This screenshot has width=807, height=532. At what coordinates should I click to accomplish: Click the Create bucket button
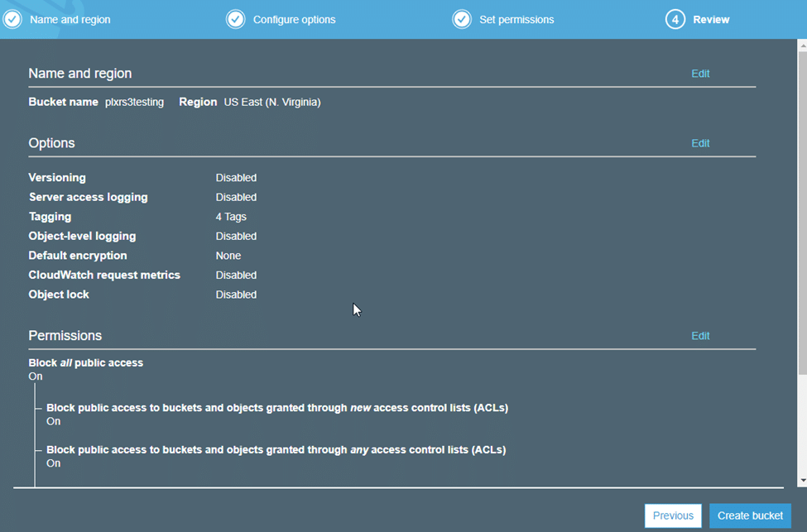(751, 515)
